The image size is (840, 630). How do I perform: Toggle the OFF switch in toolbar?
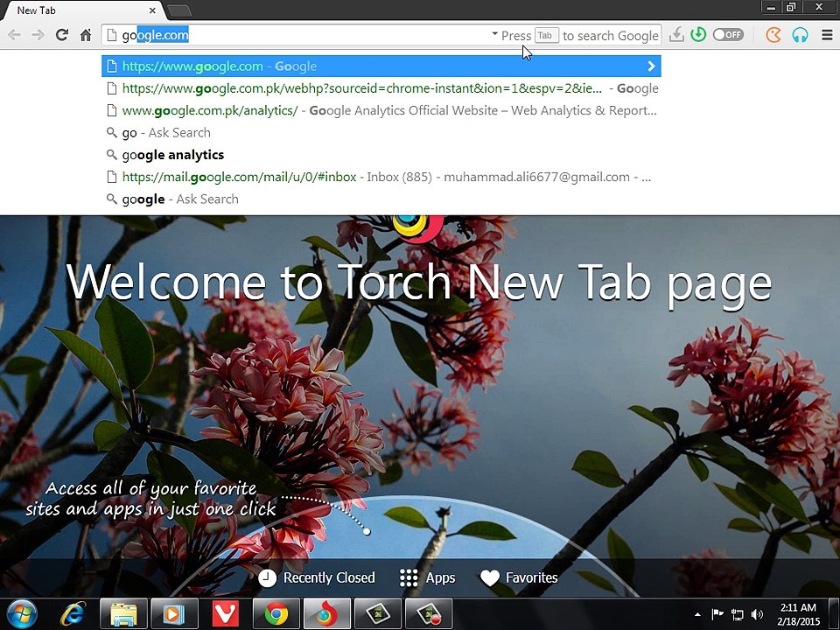point(728,35)
